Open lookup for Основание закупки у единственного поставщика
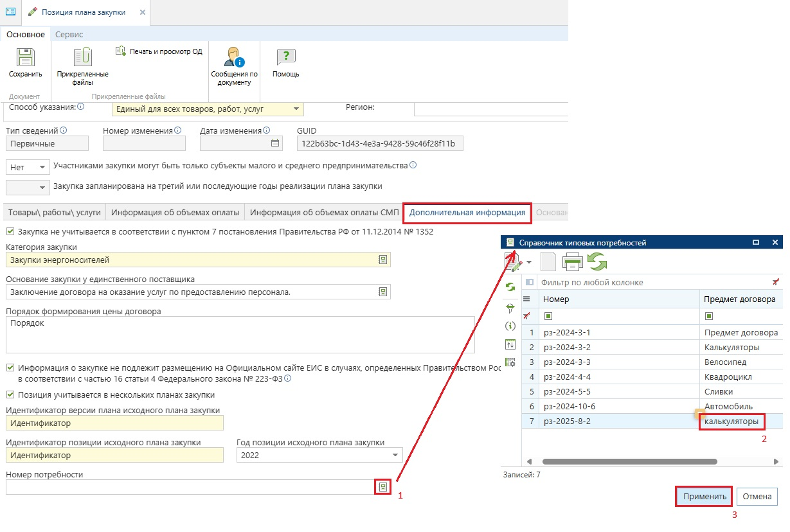Screen dimensions: 790x532 pyautogui.click(x=382, y=292)
